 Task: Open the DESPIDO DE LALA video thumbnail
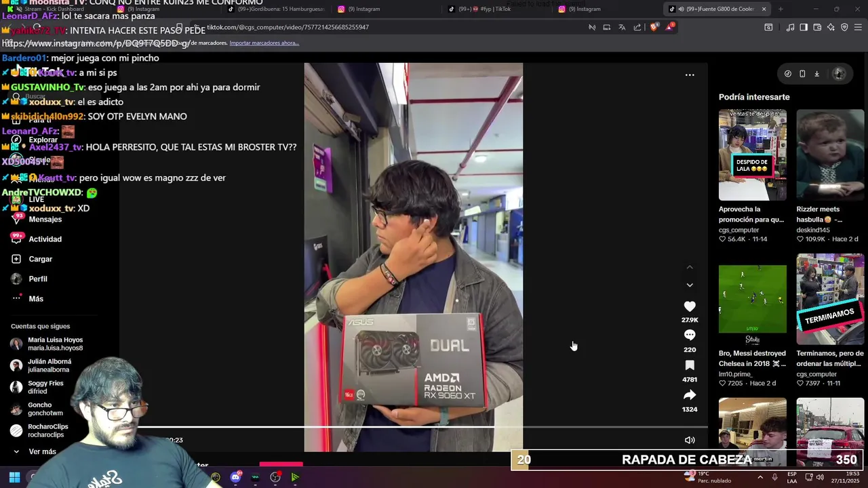coord(753,155)
